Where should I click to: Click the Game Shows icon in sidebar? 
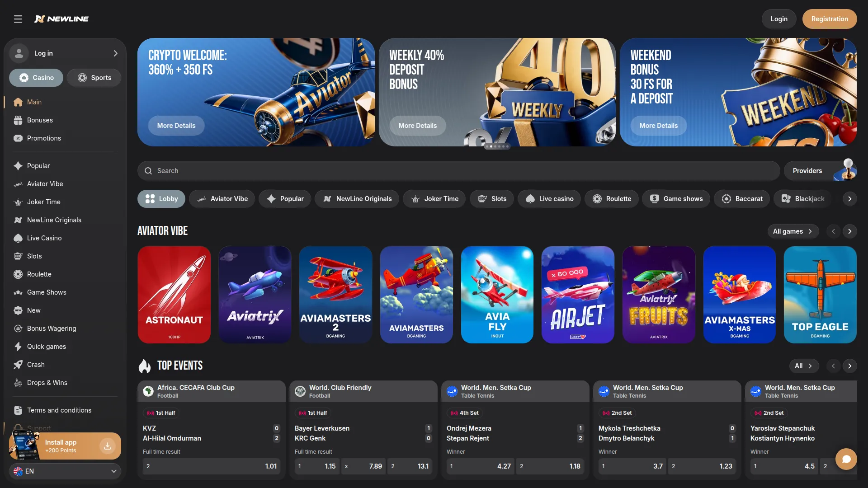click(x=18, y=292)
